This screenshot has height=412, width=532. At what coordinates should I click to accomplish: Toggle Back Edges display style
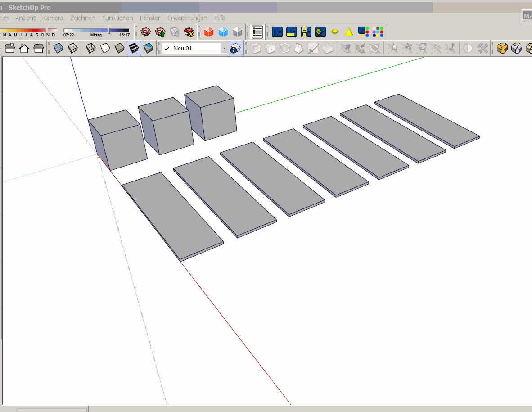72,48
